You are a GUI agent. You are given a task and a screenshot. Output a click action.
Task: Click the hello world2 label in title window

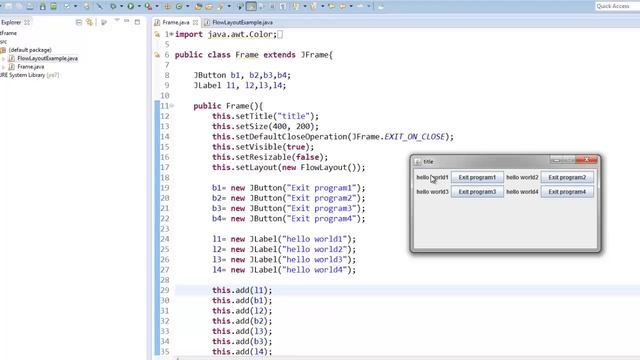522,178
